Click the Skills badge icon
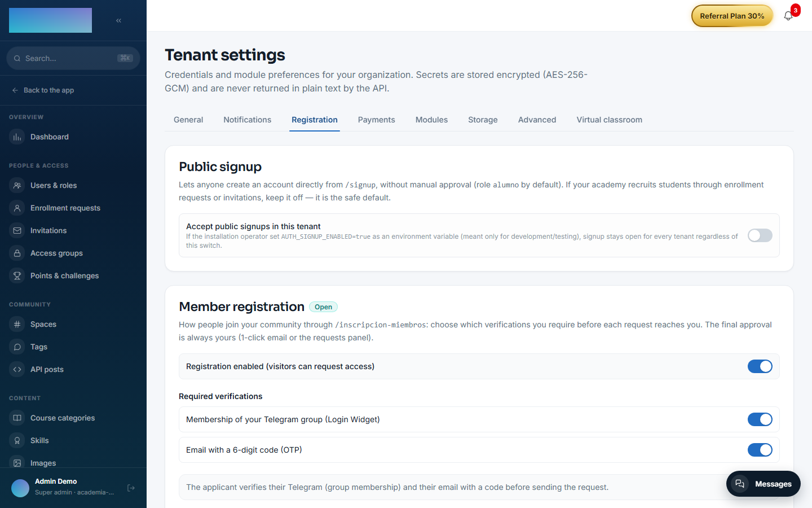812x508 pixels. [x=17, y=441]
